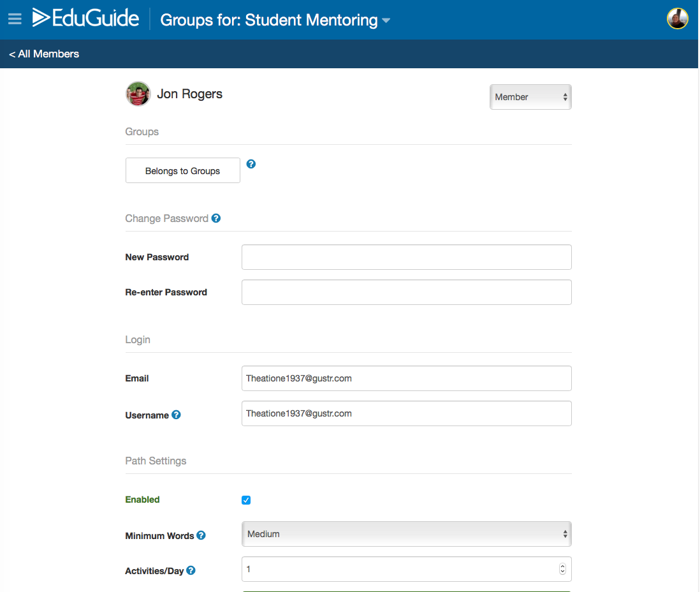This screenshot has width=700, height=592.
Task: Open help icon beside Belongs to Groups
Action: point(251,164)
